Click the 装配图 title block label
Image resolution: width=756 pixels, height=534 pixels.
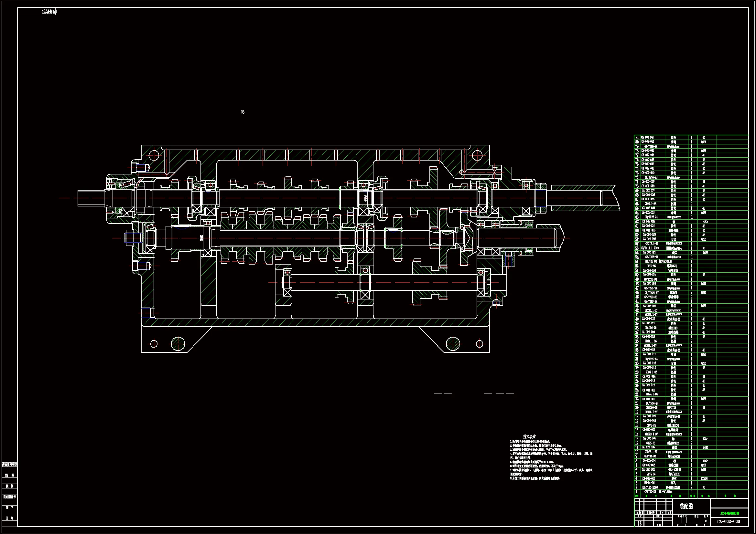(x=686, y=506)
